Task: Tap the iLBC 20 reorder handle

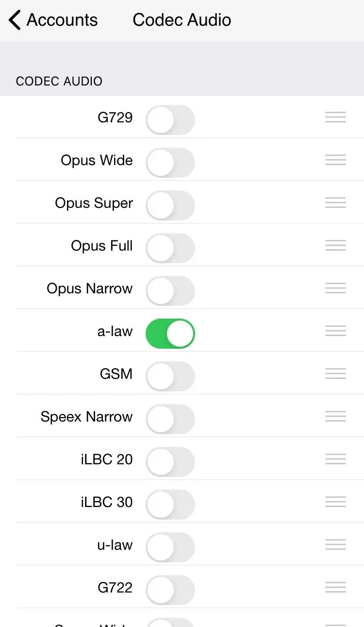Action: (335, 459)
